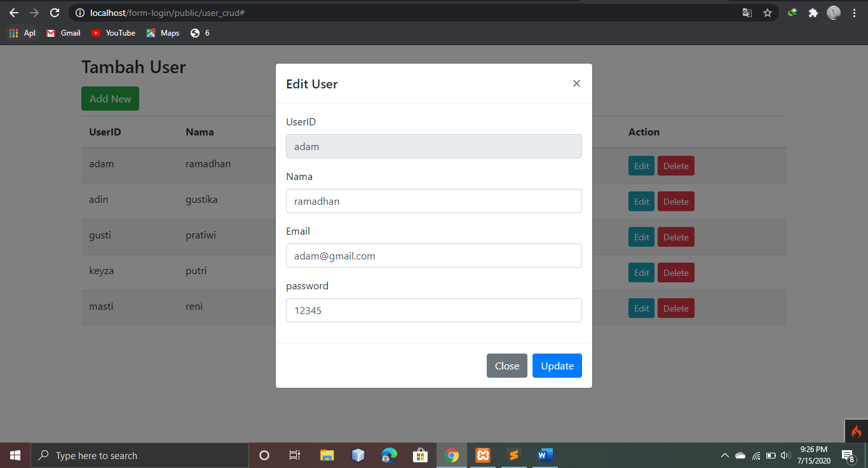Click the browser forward arrow

pos(34,13)
